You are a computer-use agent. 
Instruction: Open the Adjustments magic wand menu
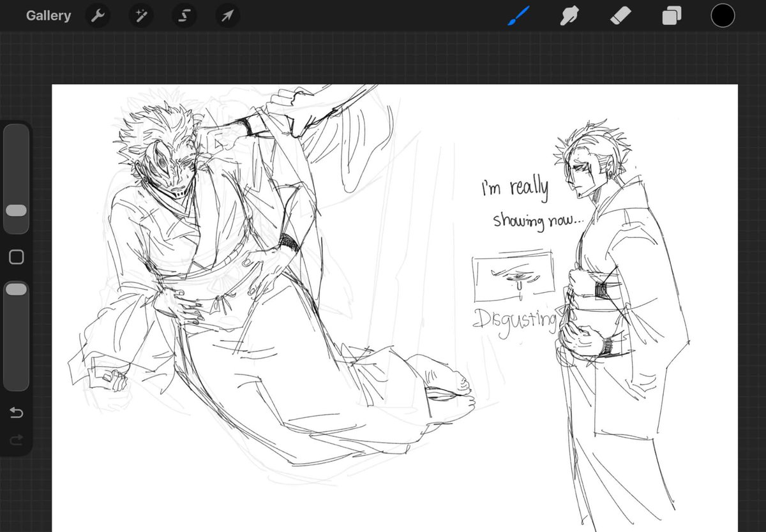(x=141, y=16)
